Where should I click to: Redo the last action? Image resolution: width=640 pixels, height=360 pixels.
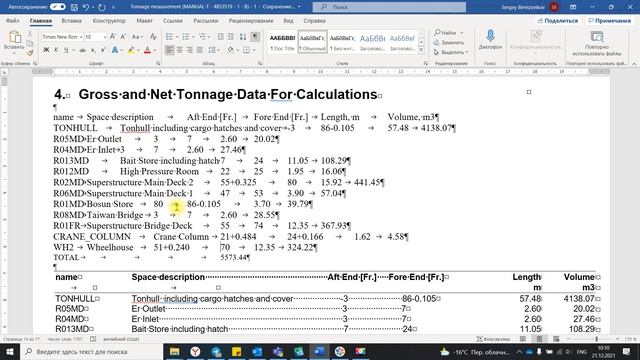(x=102, y=7)
